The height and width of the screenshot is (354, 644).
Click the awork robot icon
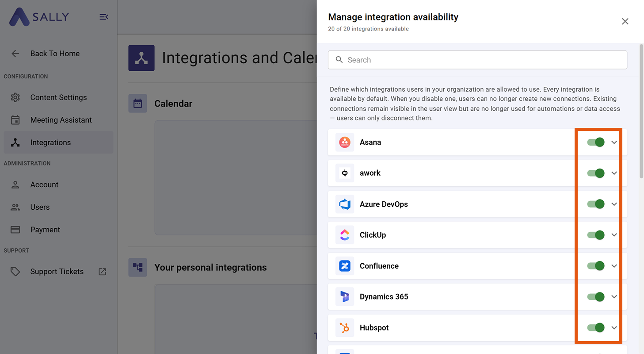click(344, 173)
